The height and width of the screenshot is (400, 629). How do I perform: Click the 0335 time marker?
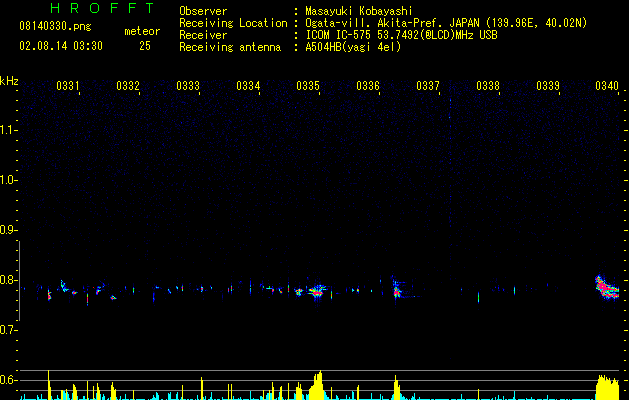coord(308,85)
